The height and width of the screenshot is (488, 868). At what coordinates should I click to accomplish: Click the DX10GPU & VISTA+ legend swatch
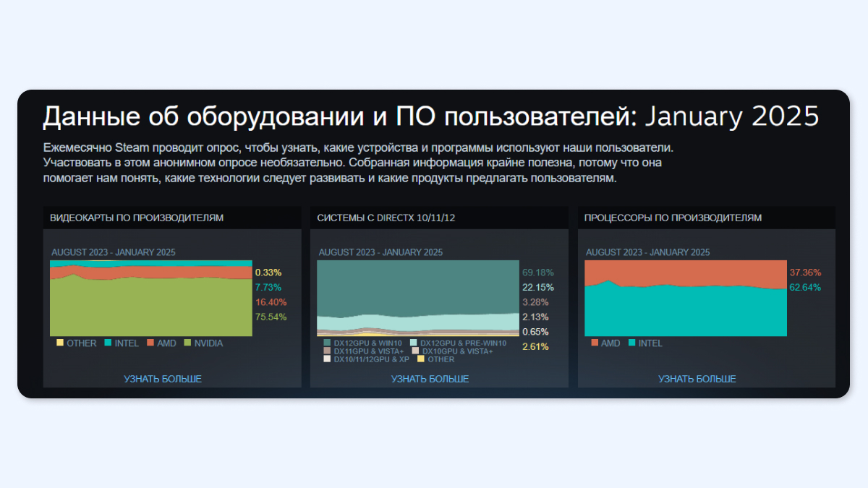click(416, 351)
